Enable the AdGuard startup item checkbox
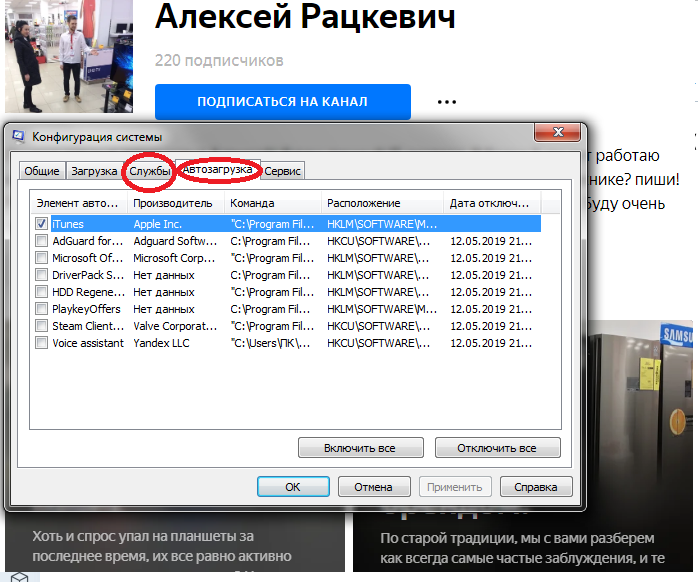Screen dimensions: 698x582 (41, 241)
